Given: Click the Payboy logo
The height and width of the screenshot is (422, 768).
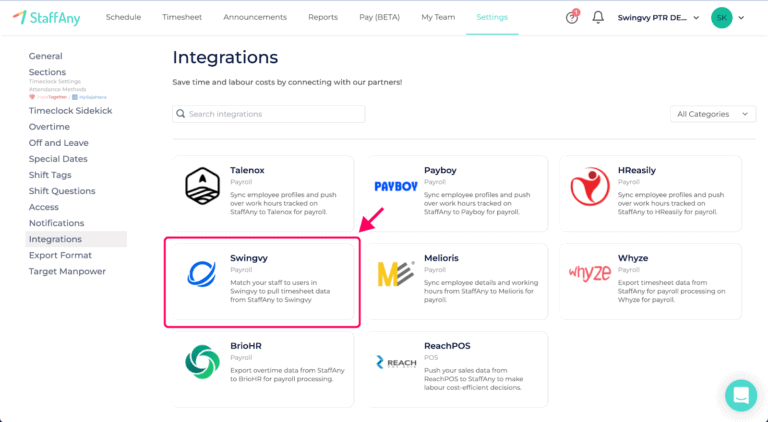Looking at the screenshot, I should pyautogui.click(x=396, y=186).
